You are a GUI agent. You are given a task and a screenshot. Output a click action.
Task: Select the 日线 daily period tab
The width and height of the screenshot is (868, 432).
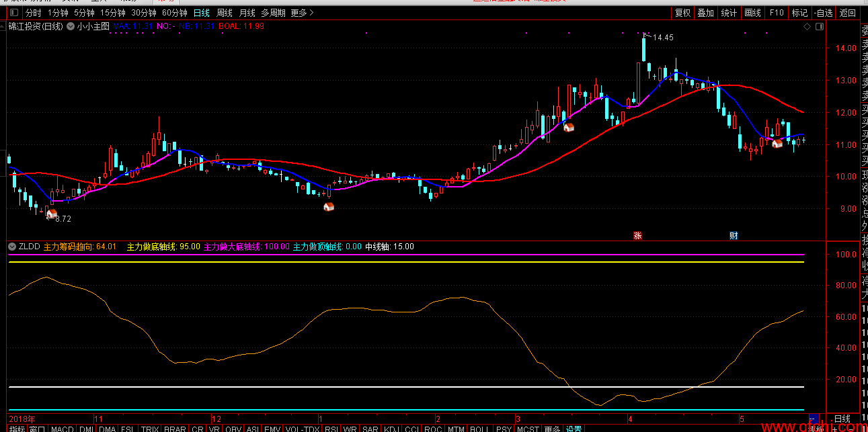202,13
